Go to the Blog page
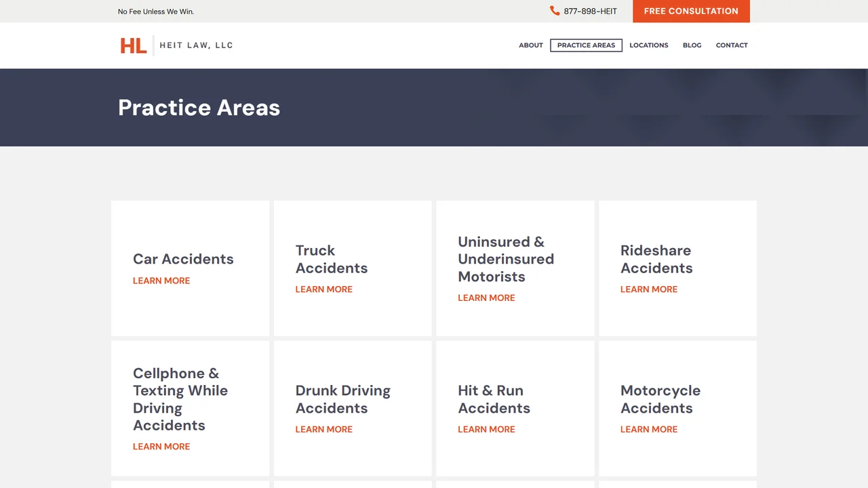Viewport: 868px width, 488px height. 692,45
